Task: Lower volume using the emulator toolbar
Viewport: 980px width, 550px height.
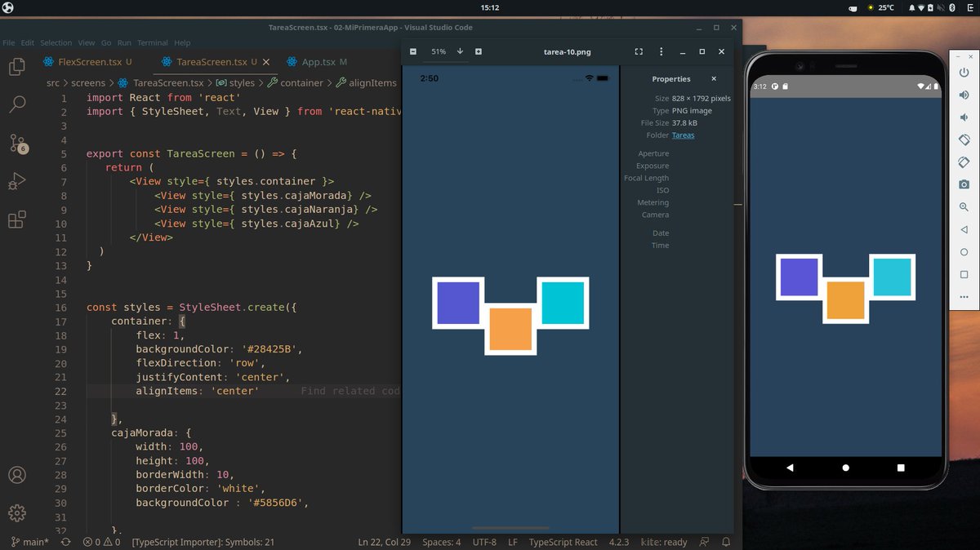Action: pyautogui.click(x=964, y=117)
